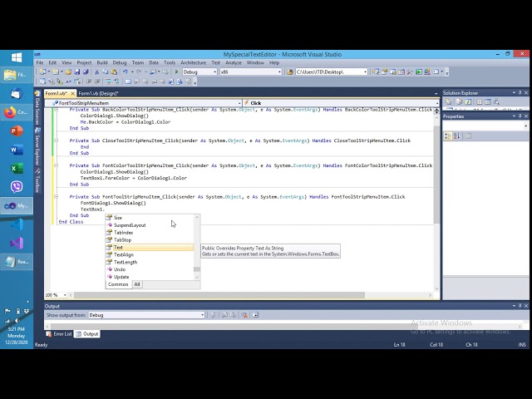Viewport: 532px width, 399px height.
Task: Open the Server Explorer side tab
Action: point(37,147)
